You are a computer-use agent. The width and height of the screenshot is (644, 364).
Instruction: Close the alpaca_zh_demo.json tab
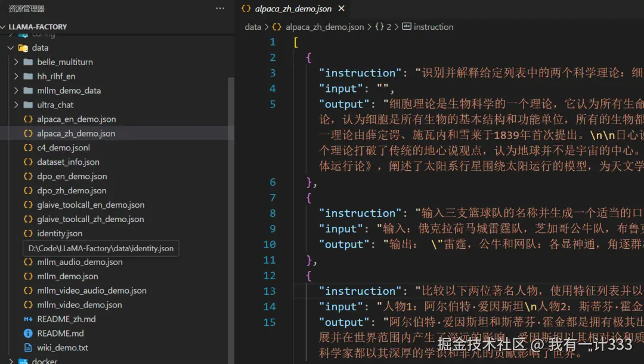341,8
